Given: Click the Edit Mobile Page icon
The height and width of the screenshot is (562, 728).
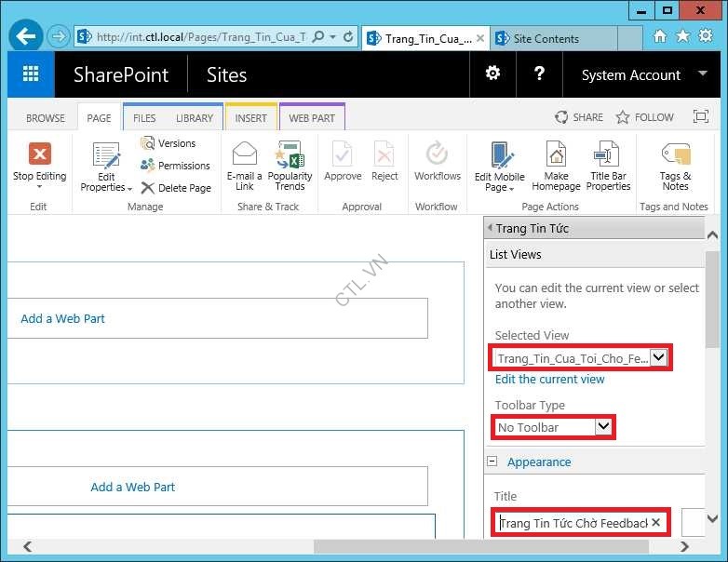Looking at the screenshot, I should pos(500,154).
